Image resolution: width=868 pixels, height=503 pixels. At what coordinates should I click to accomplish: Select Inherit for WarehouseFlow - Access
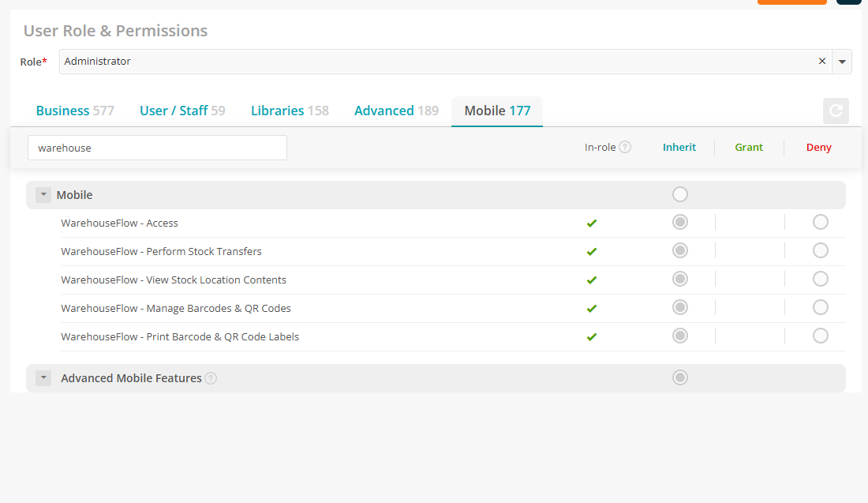679,222
